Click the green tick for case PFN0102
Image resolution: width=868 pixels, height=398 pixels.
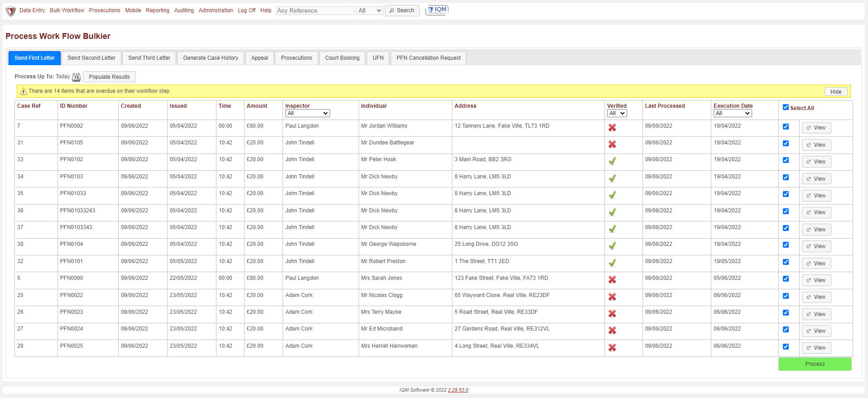point(612,161)
